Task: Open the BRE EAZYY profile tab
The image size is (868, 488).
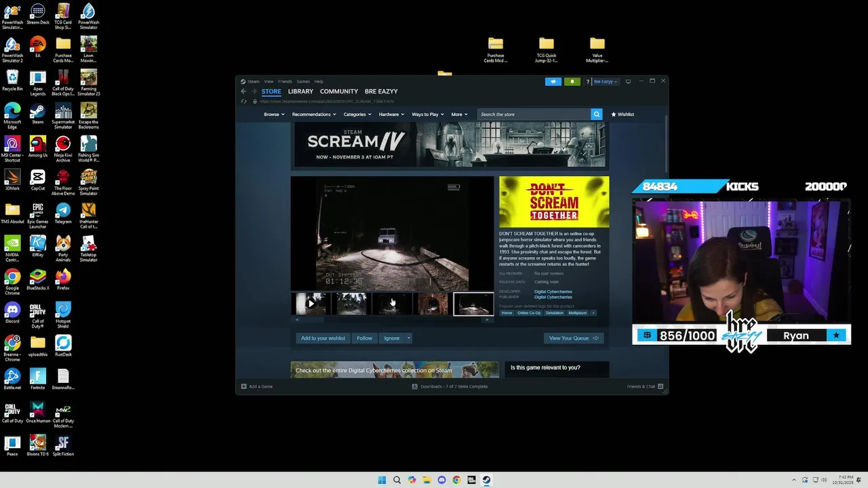Action: point(381,91)
